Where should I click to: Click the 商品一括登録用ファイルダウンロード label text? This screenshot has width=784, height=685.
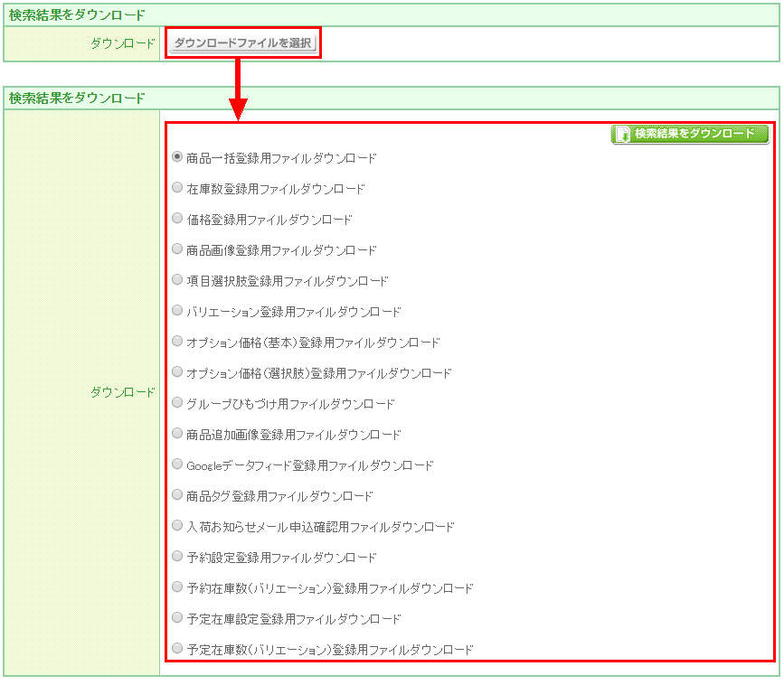click(281, 158)
